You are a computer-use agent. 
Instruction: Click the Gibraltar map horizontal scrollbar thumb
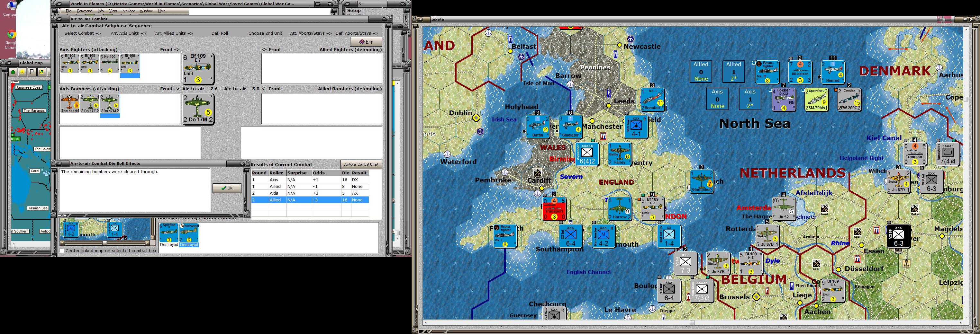tap(692, 323)
